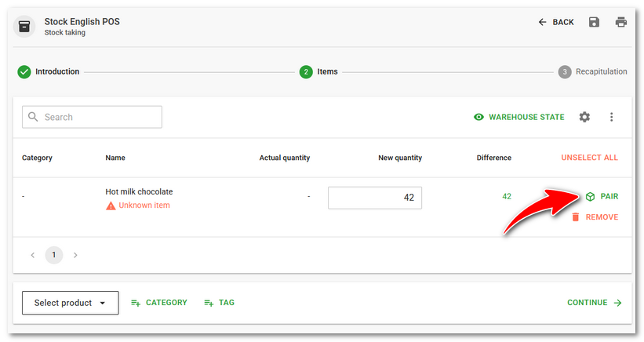Viewport: 644px width, 342px height.
Task: Click the Unknown item warning triangle
Action: pos(111,206)
